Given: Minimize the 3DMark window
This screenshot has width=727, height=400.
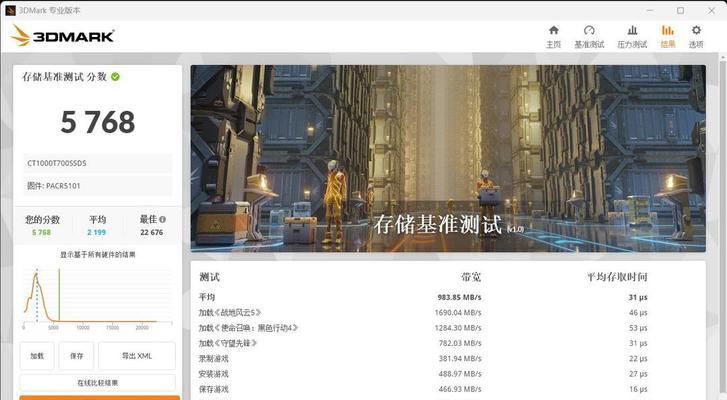Looking at the screenshot, I should (650, 10).
